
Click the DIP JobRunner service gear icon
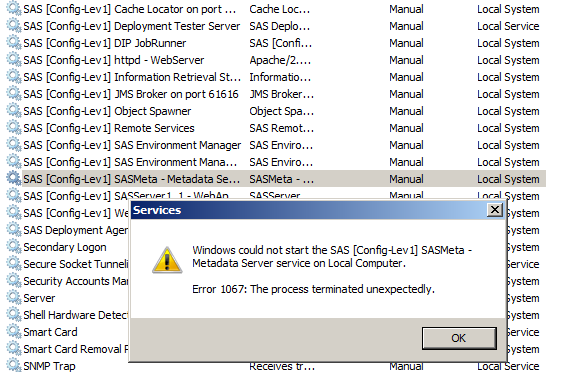coord(14,43)
